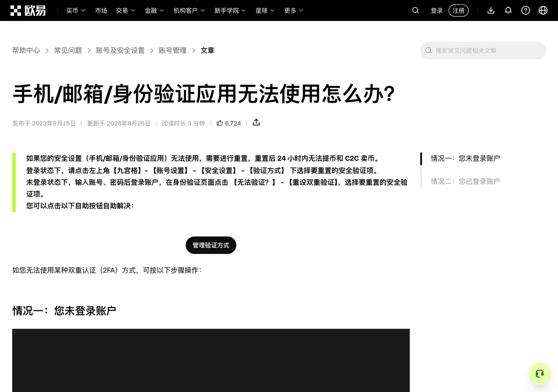The image size is (558, 392).
Task: Click the 更新于 2026年8月25日 date text
Action: (x=119, y=123)
